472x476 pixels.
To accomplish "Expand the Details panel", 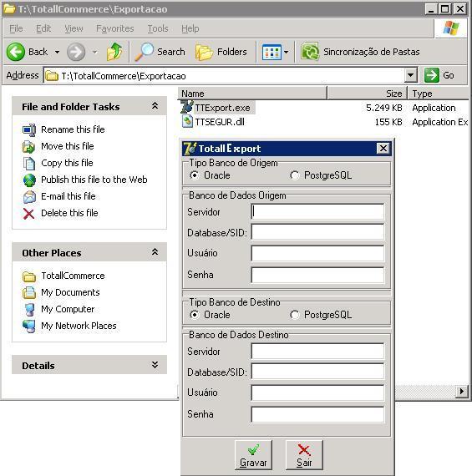I will click(x=155, y=365).
